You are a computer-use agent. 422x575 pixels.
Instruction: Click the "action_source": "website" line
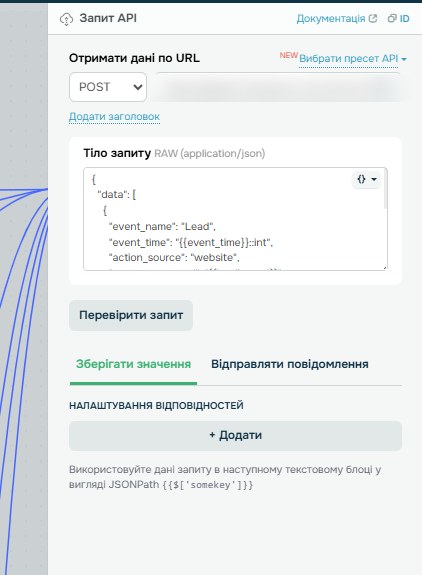(x=174, y=257)
